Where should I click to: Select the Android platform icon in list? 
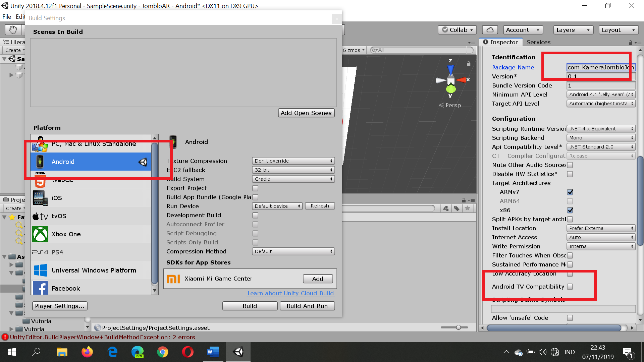pos(40,162)
